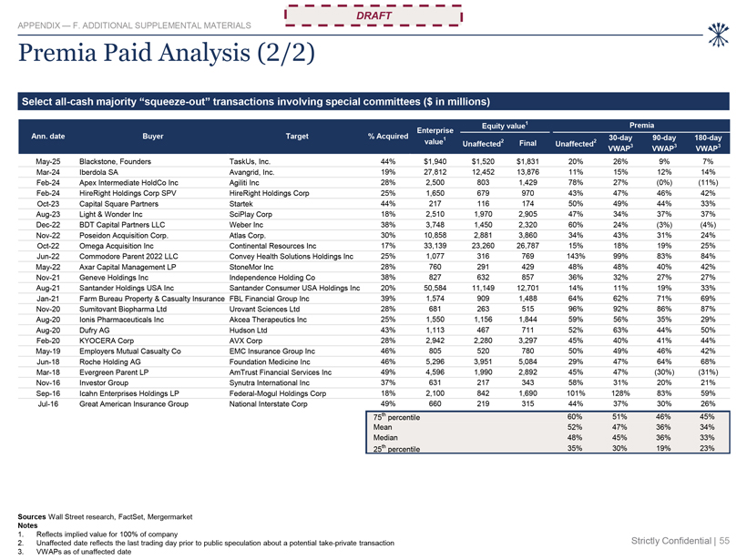Select buyer 'Great American Insurance Group'
Image resolution: width=747 pixels, height=560 pixels.
coord(134,403)
